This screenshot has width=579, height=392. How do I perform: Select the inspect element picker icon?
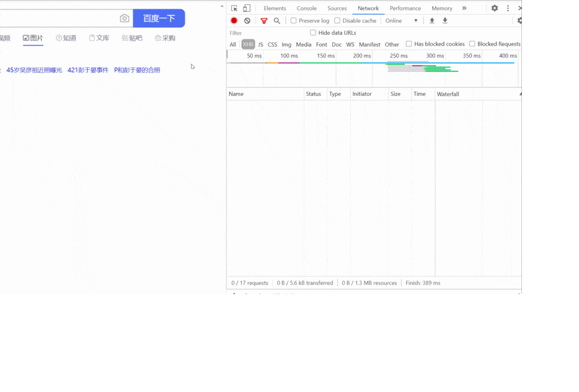coord(234,8)
